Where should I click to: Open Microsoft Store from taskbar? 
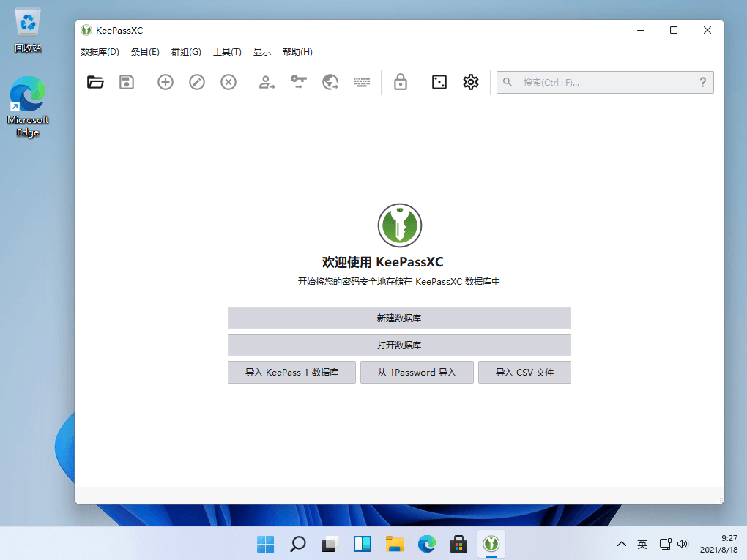(x=458, y=544)
